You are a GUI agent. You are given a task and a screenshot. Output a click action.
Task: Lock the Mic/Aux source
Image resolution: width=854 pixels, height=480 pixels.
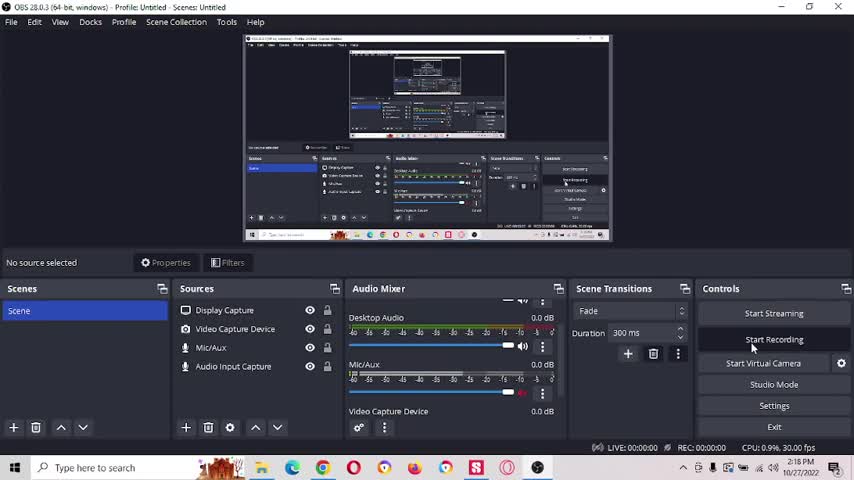pyautogui.click(x=327, y=348)
